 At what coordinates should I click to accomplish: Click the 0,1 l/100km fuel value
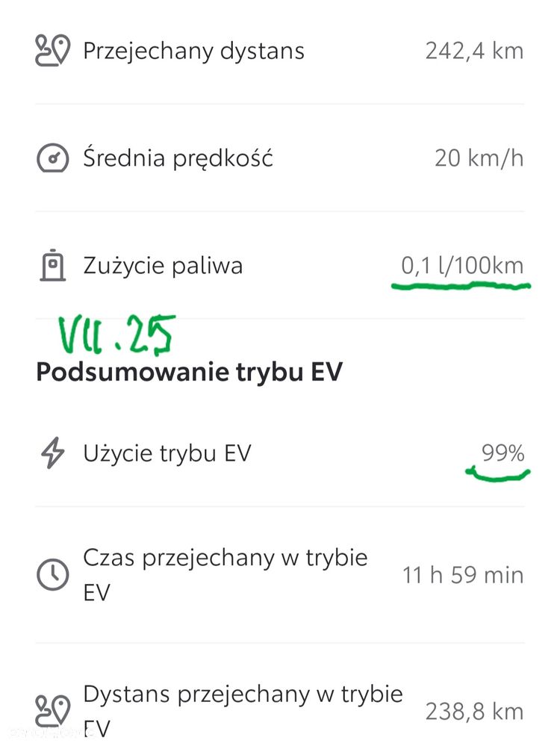[x=462, y=266]
